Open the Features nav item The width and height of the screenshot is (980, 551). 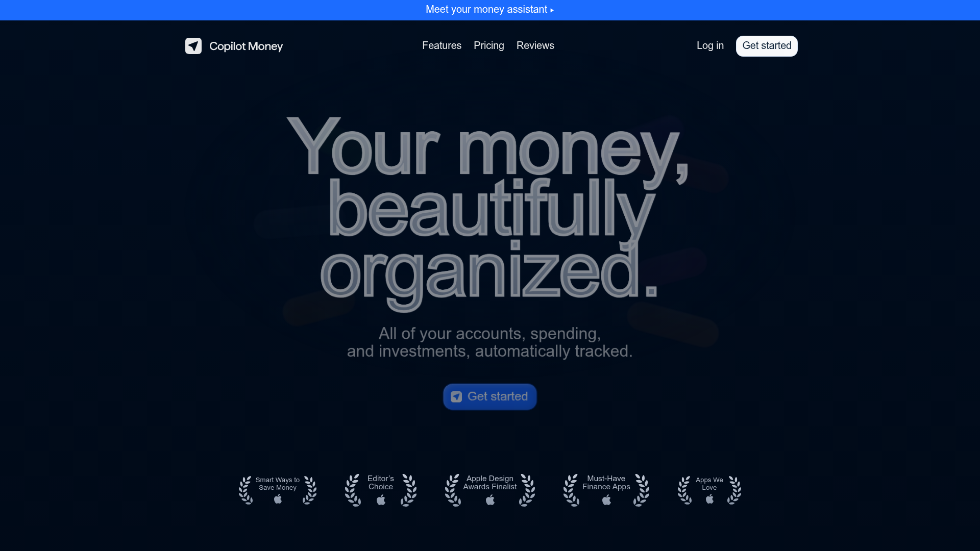tap(442, 45)
